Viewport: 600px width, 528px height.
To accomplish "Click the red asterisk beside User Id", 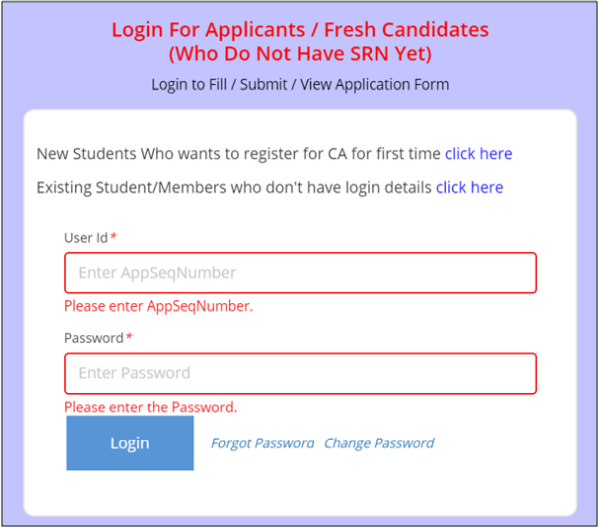I will pyautogui.click(x=114, y=238).
